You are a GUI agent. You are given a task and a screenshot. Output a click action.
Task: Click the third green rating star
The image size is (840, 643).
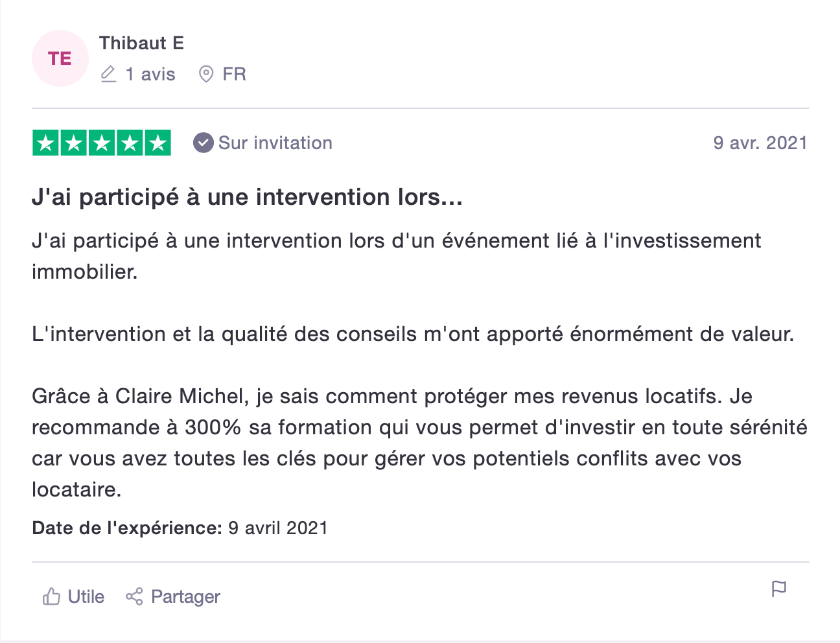click(102, 143)
